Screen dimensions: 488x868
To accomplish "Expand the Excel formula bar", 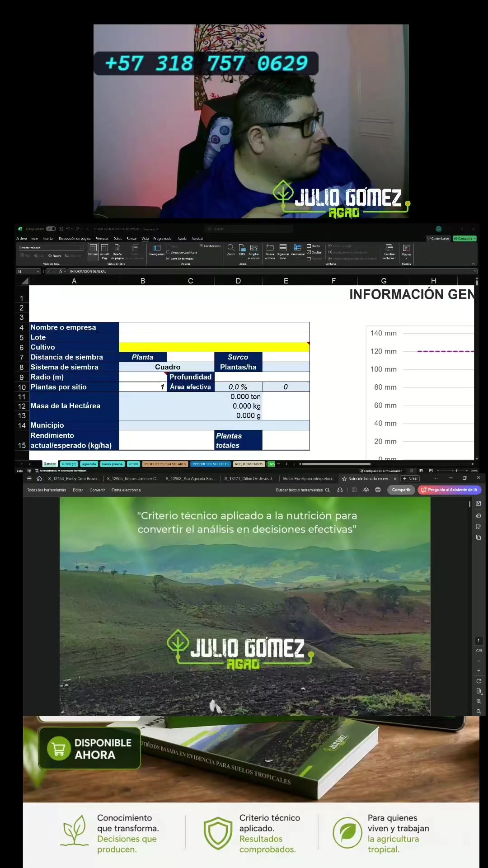I will click(475, 271).
